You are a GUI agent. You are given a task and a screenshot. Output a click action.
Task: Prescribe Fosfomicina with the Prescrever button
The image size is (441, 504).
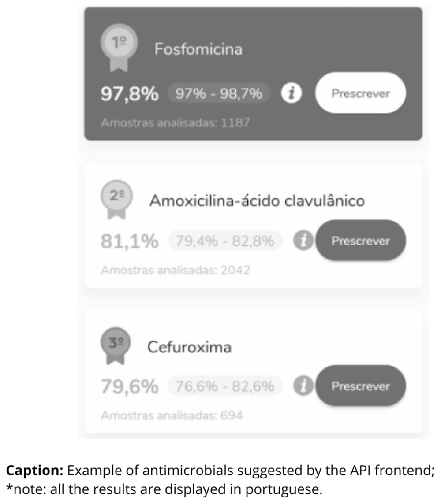click(x=361, y=93)
